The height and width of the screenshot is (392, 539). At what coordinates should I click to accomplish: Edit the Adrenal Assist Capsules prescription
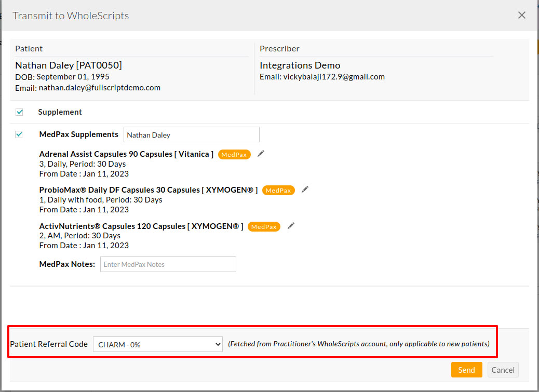click(x=260, y=154)
